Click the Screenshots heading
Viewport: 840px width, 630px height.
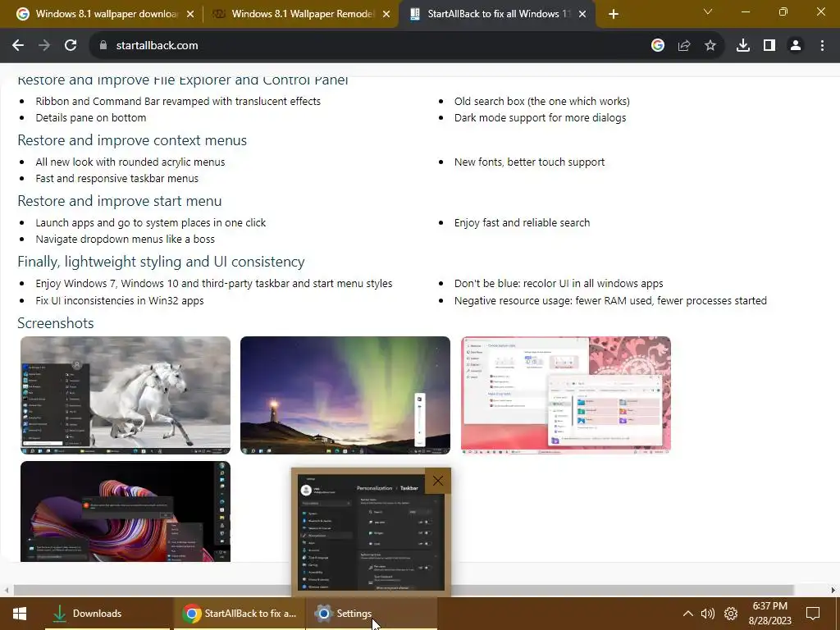[x=56, y=323]
